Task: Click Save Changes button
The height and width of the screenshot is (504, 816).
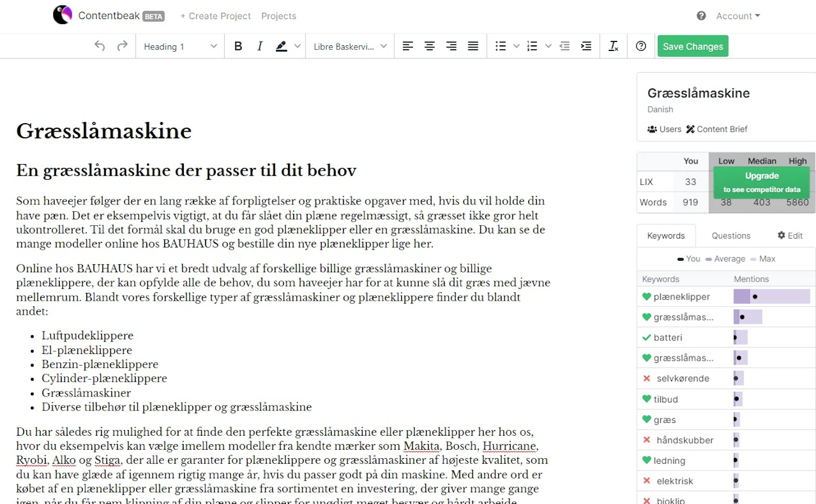Action: click(693, 46)
